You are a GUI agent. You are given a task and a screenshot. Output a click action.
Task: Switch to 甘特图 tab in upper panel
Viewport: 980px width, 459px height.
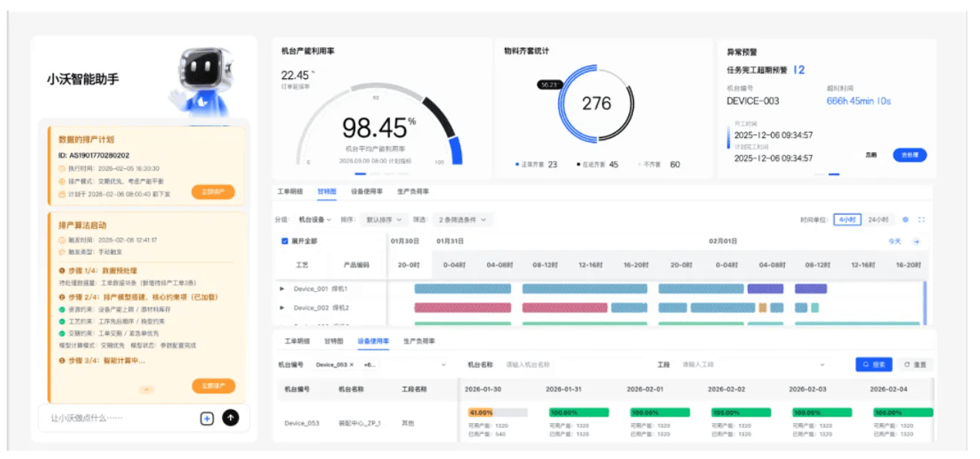(327, 191)
